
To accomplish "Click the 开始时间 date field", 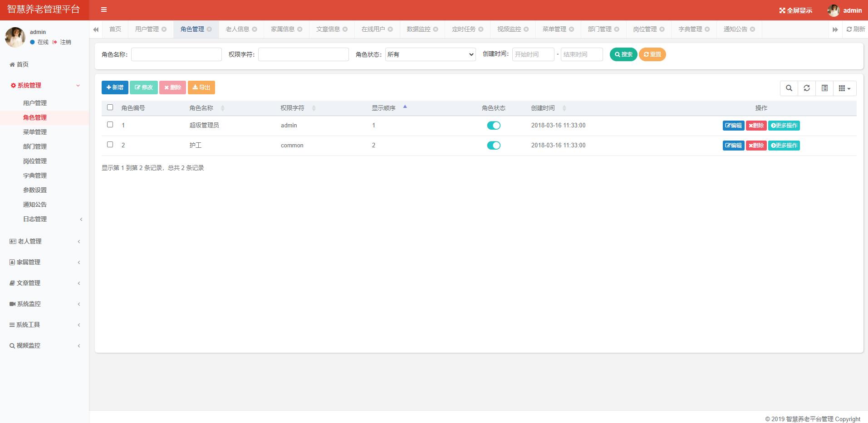I will coord(533,54).
